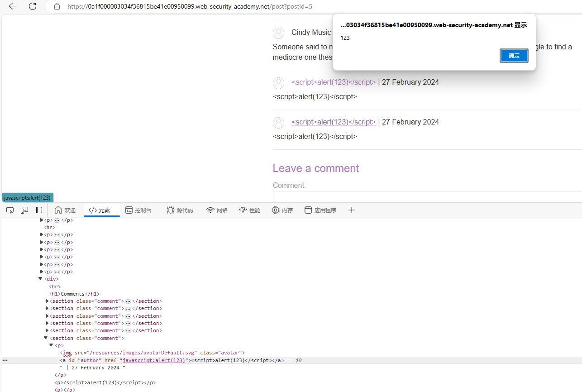Click the page refresh icon
582x392 pixels.
tap(32, 6)
